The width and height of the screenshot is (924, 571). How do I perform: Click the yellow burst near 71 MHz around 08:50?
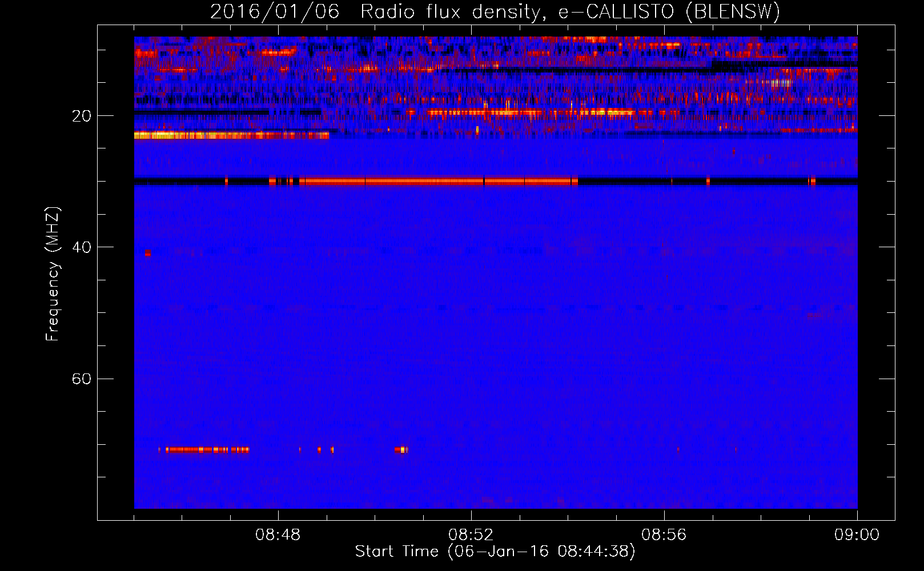tap(401, 450)
